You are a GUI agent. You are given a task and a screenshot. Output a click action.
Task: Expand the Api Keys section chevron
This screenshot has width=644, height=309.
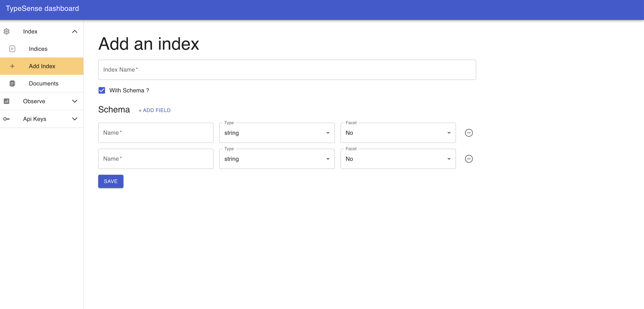pyautogui.click(x=75, y=119)
